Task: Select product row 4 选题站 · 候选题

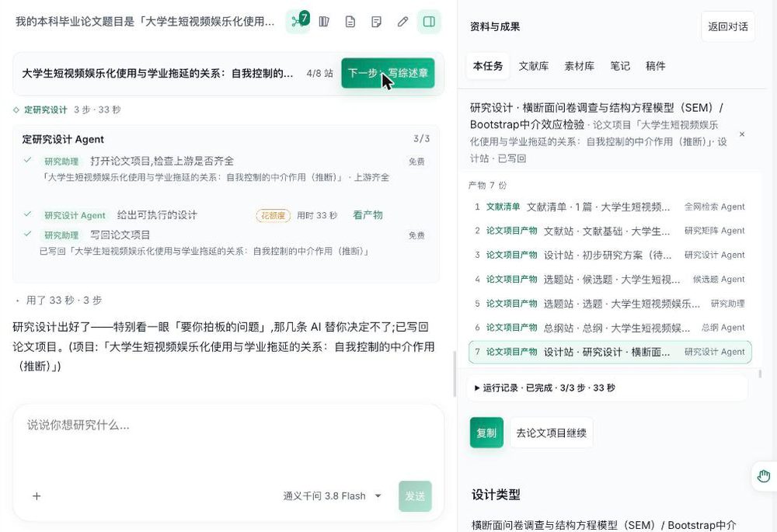Action: coord(609,280)
